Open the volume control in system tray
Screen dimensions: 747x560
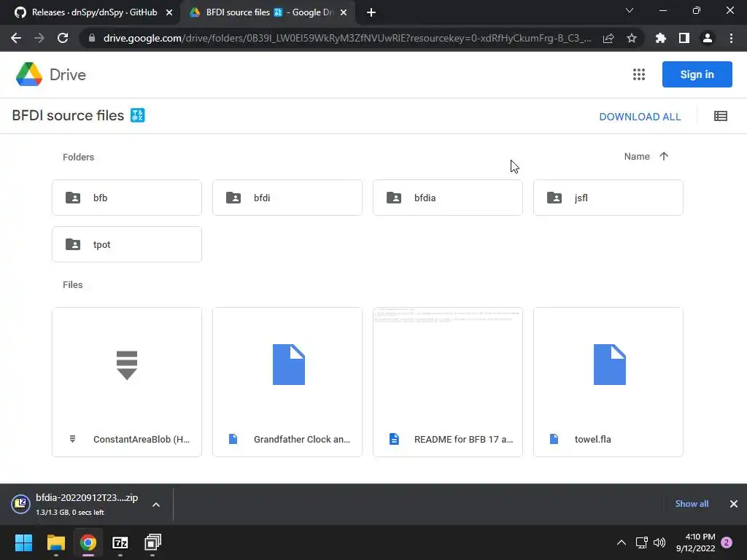click(x=659, y=542)
